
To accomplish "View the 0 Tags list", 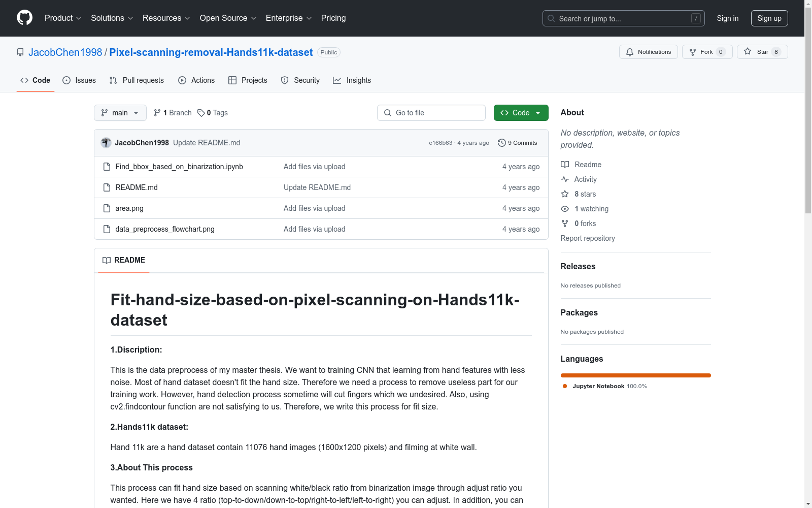I will [x=213, y=113].
